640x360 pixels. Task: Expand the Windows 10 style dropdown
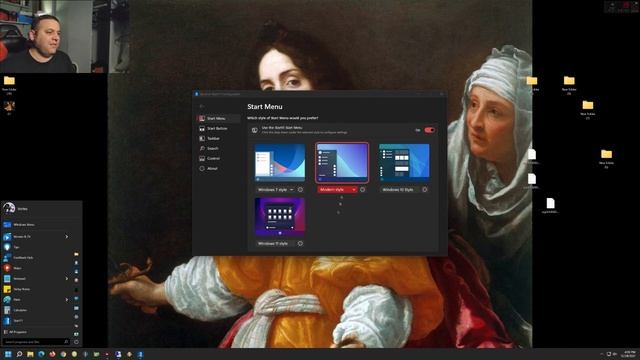tap(400, 190)
